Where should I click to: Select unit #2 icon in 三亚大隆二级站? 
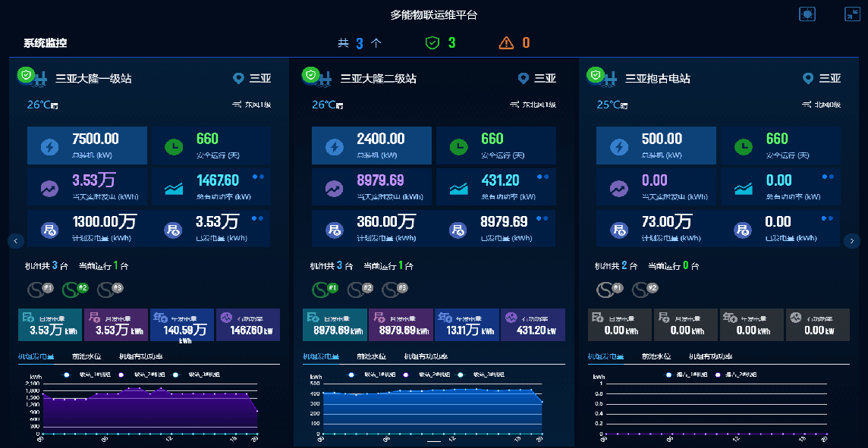click(x=360, y=290)
